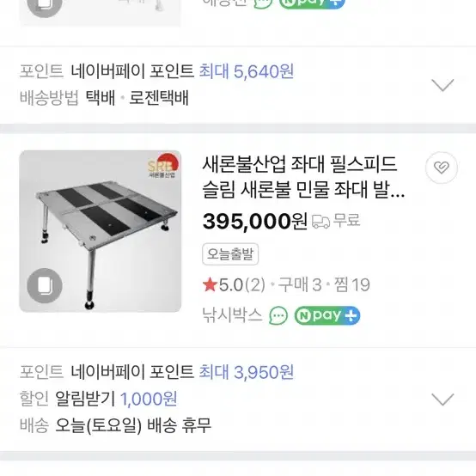Click the Npay plus badge beside 낚시박스
This screenshot has width=476, height=476.
[327, 315]
